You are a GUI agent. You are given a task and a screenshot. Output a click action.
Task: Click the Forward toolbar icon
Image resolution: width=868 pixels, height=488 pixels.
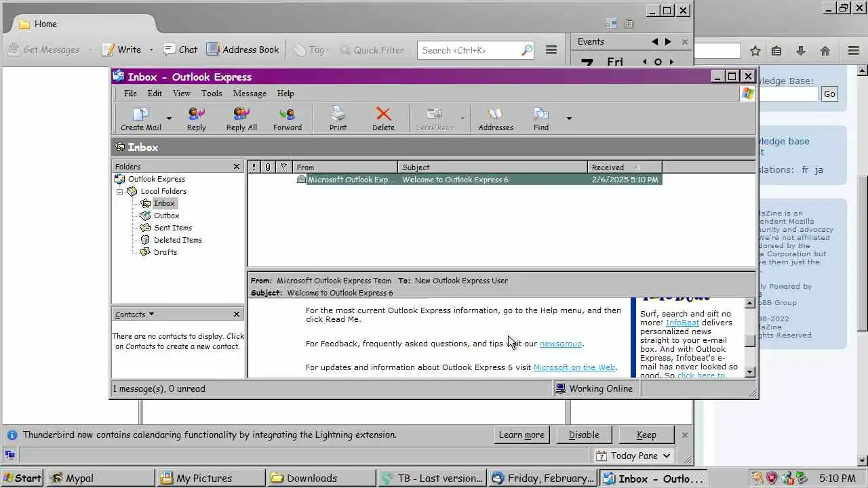click(288, 119)
